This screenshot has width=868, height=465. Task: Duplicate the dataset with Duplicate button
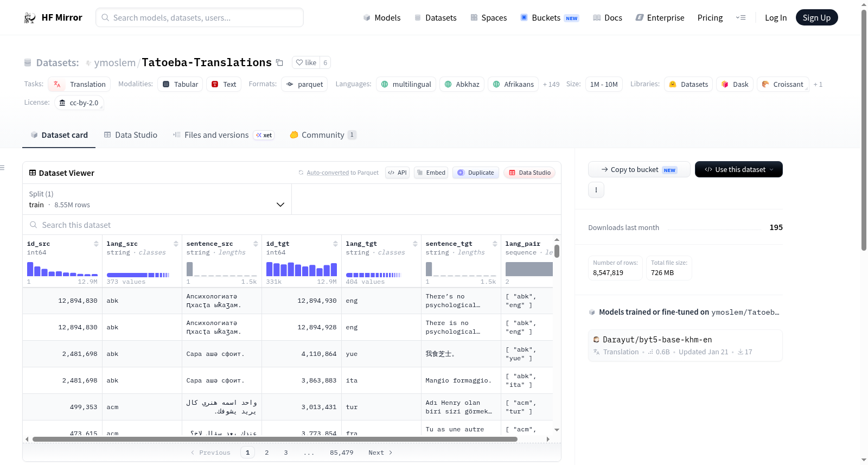click(x=476, y=173)
